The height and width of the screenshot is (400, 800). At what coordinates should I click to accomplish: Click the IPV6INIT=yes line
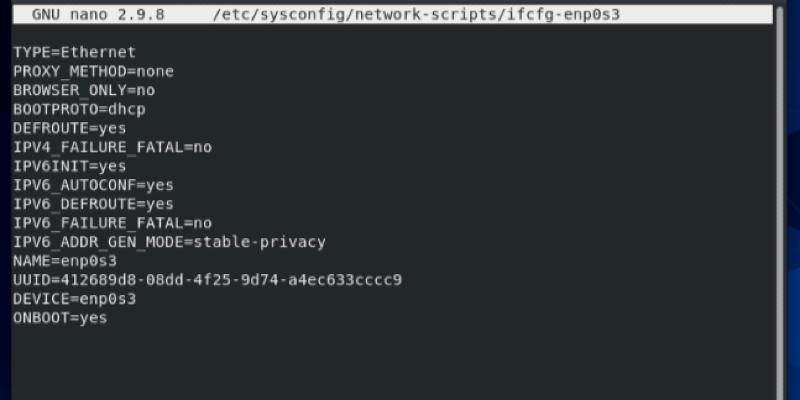70,166
